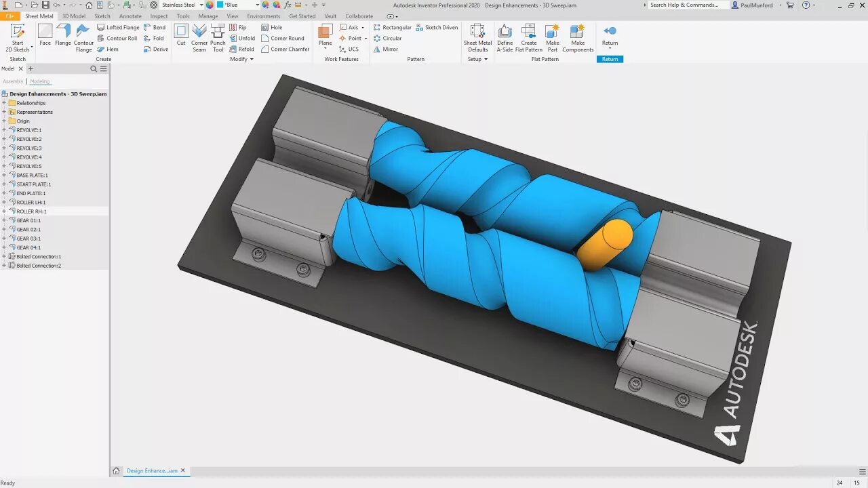
Task: Select the Flange tool
Action: pos(63,35)
